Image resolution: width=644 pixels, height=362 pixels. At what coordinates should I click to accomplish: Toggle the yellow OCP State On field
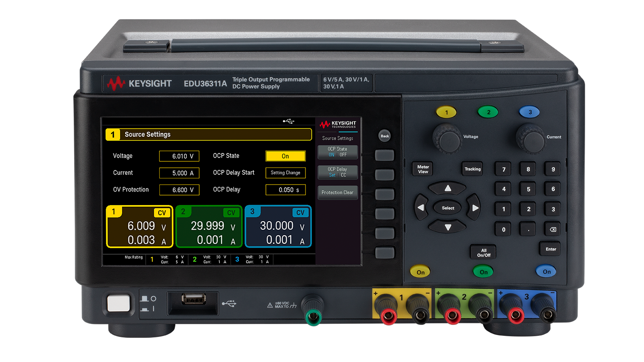tap(285, 156)
